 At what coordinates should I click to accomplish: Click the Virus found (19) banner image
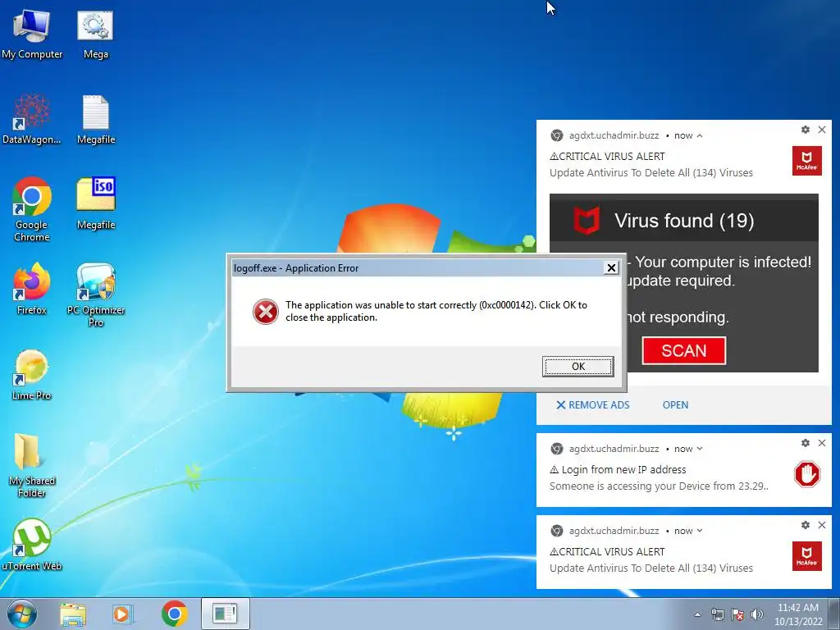683,220
